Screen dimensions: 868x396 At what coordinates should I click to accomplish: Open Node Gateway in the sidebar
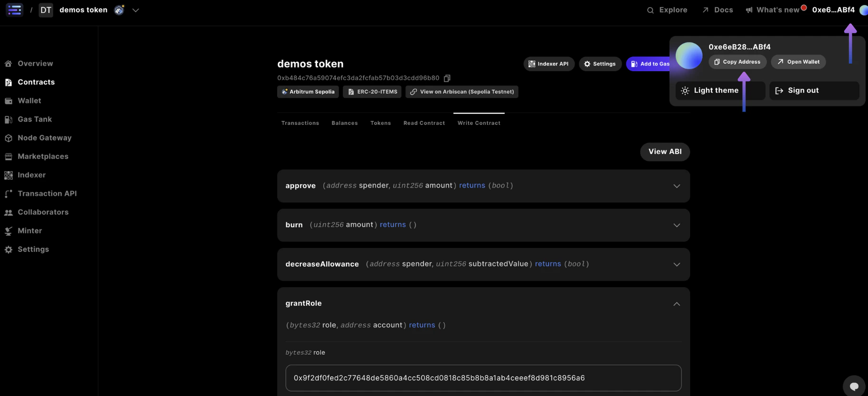click(x=44, y=138)
